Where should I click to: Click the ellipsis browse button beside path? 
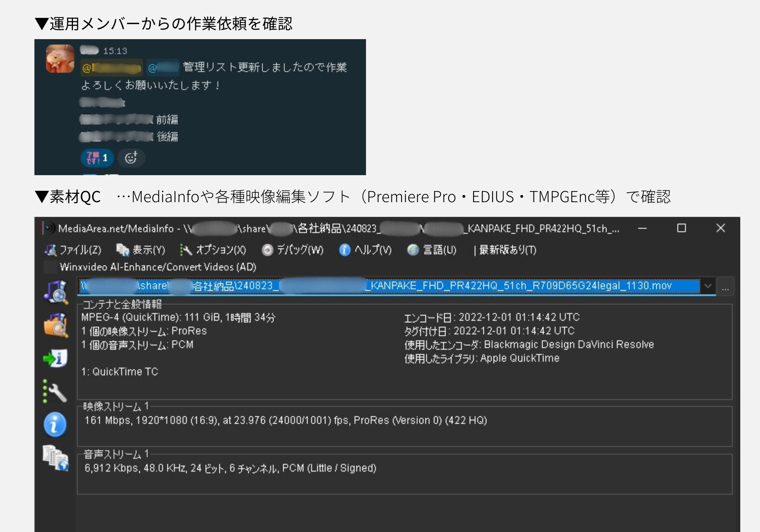click(x=725, y=287)
